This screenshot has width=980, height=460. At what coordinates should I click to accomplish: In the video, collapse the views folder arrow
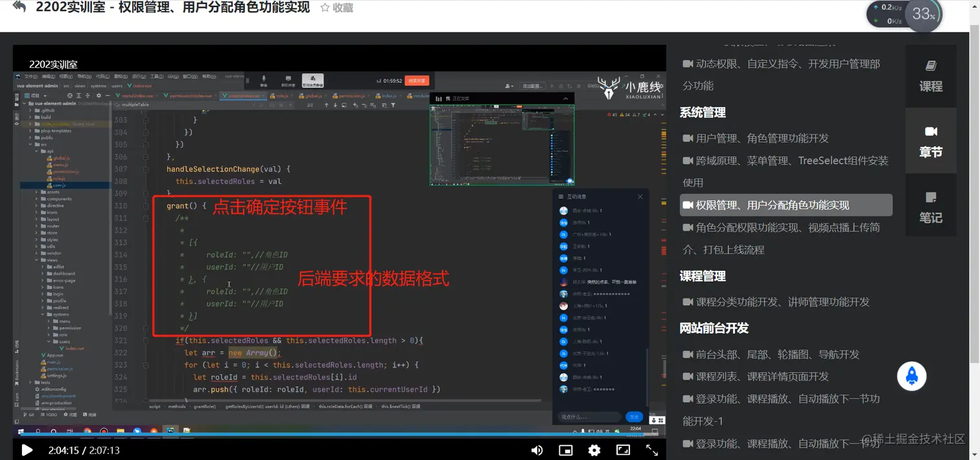pyautogui.click(x=36, y=260)
